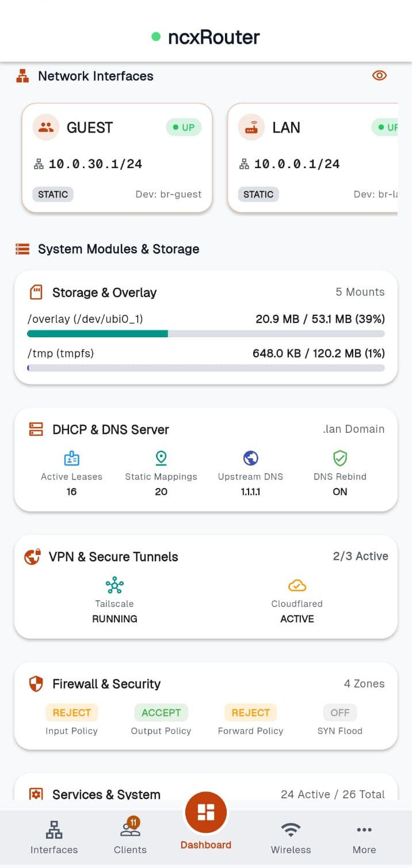Click the LAN interface router icon
Image resolution: width=412 pixels, height=868 pixels.
tap(251, 127)
